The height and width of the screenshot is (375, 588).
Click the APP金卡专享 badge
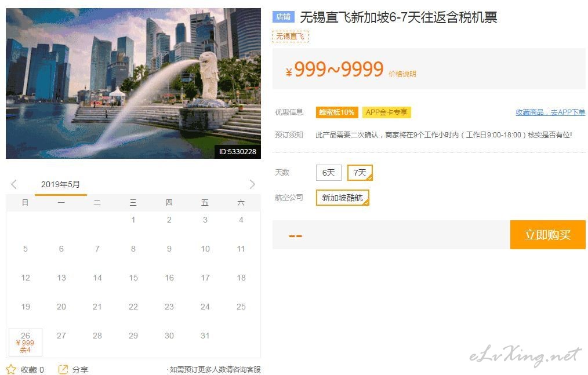pos(387,112)
